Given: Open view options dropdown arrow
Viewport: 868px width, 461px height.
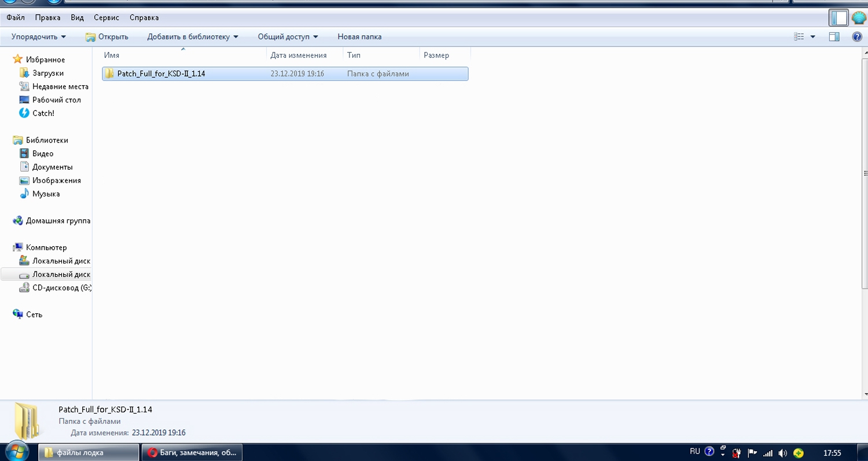Looking at the screenshot, I should 812,36.
